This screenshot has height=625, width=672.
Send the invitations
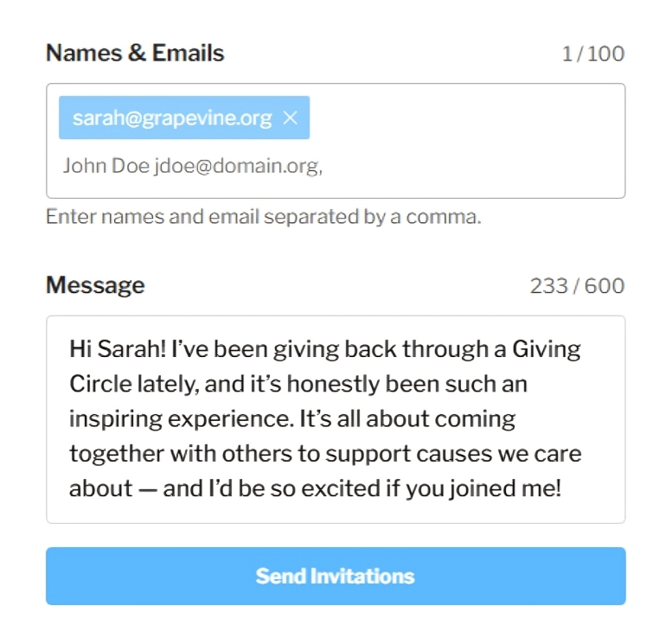click(x=336, y=576)
